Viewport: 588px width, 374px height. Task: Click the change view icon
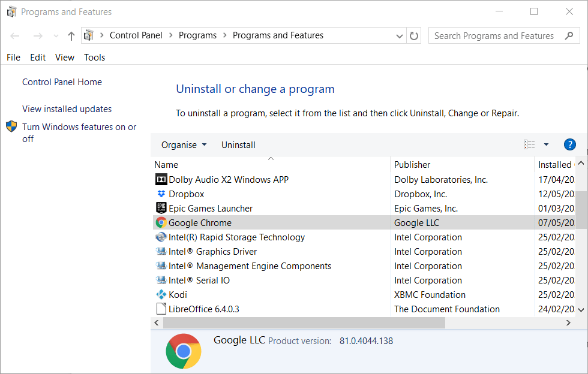pos(529,144)
